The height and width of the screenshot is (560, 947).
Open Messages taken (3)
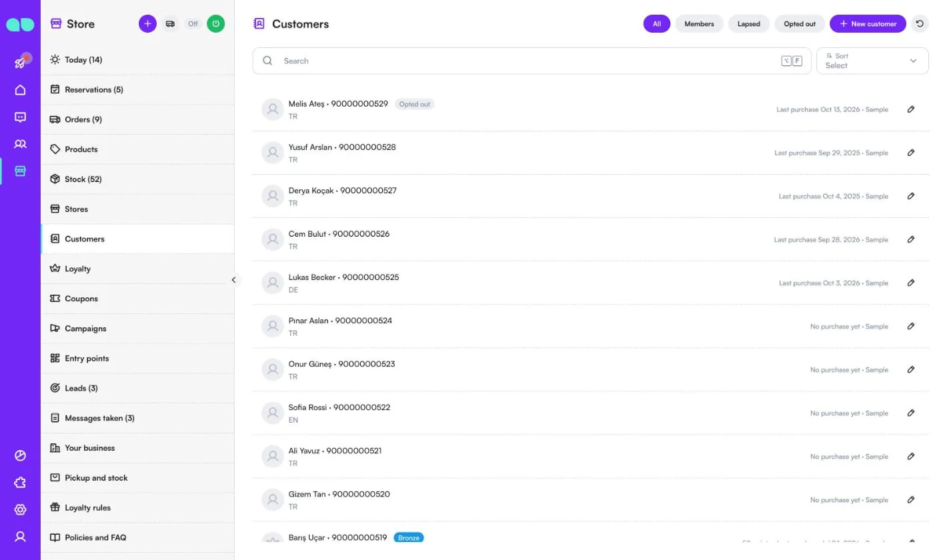[137, 418]
